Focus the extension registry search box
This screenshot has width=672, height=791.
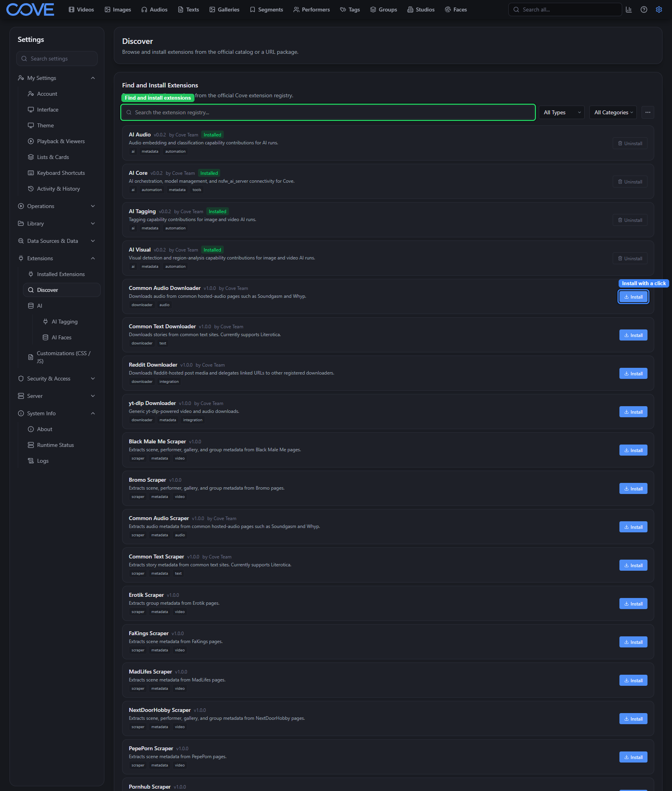328,112
